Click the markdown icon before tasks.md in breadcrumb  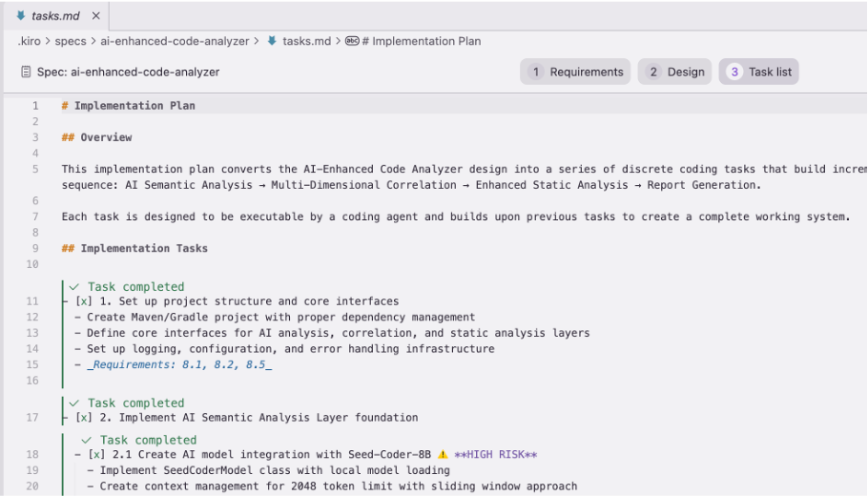pos(273,41)
